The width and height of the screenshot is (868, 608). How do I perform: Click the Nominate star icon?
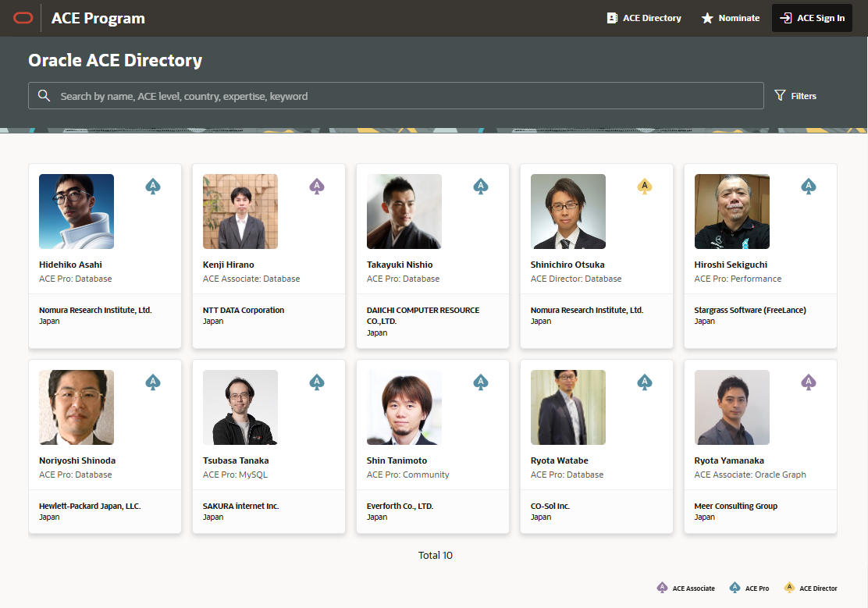(x=707, y=18)
